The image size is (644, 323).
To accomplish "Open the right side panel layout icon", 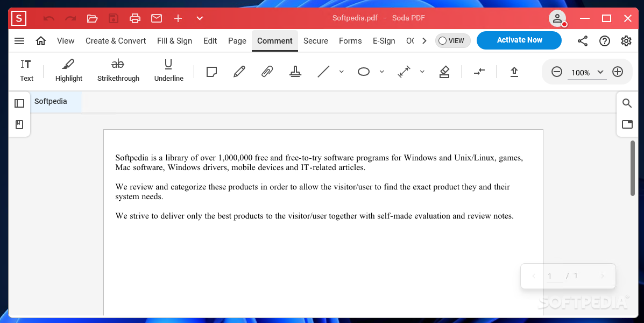I will 627,124.
